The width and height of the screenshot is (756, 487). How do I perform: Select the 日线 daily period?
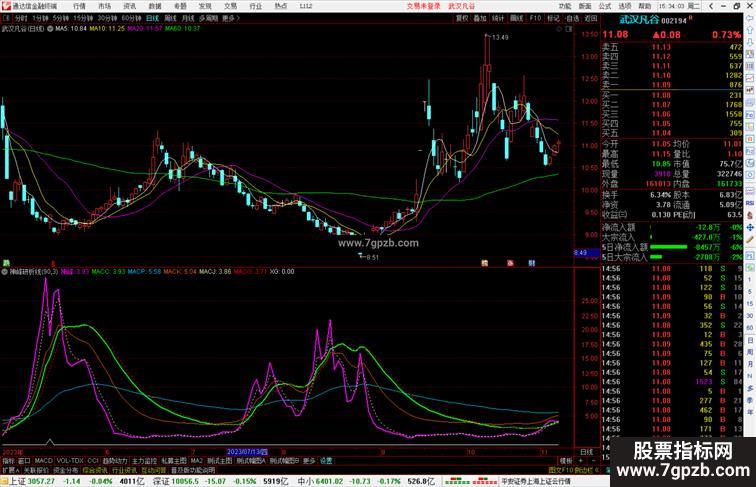click(152, 18)
